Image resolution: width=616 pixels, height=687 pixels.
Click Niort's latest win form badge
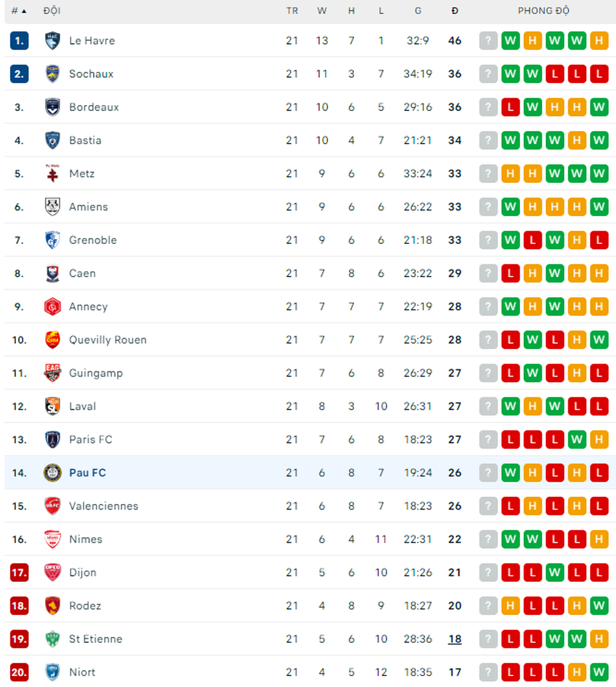pos(599,672)
